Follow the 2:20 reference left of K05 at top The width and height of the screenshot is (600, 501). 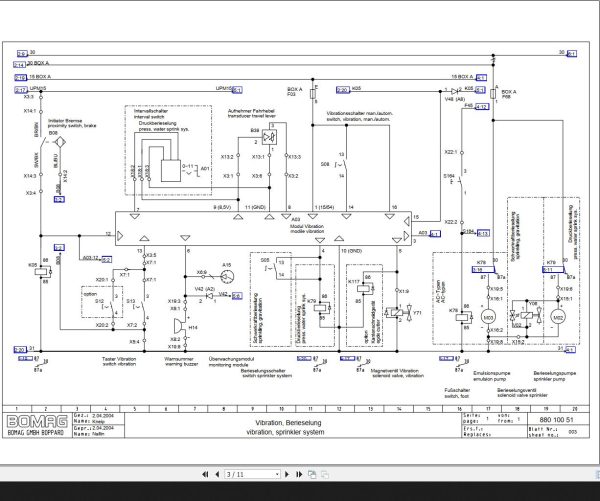click(x=342, y=90)
